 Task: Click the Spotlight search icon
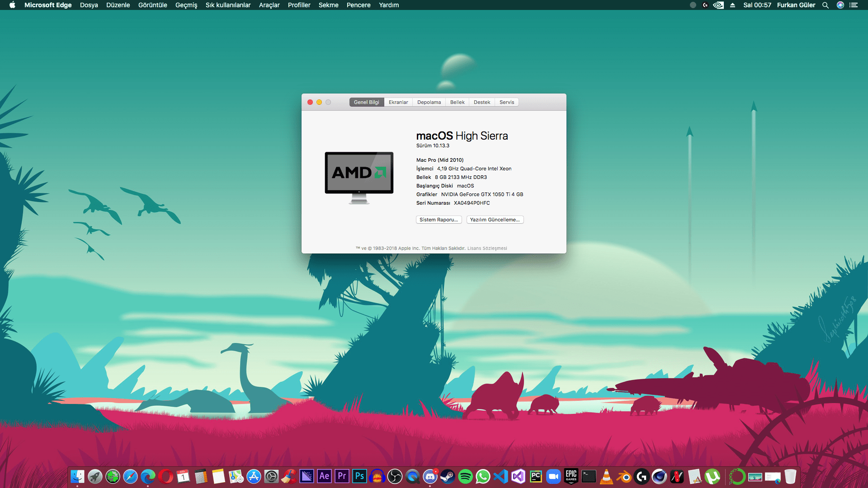click(825, 5)
